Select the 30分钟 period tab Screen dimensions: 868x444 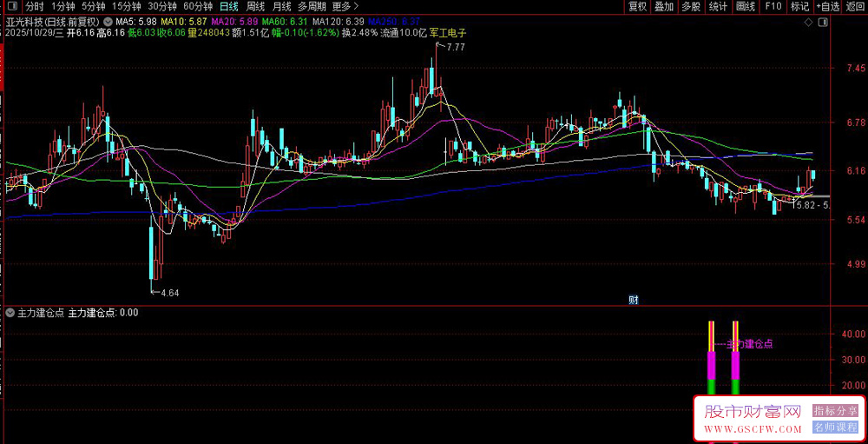162,7
